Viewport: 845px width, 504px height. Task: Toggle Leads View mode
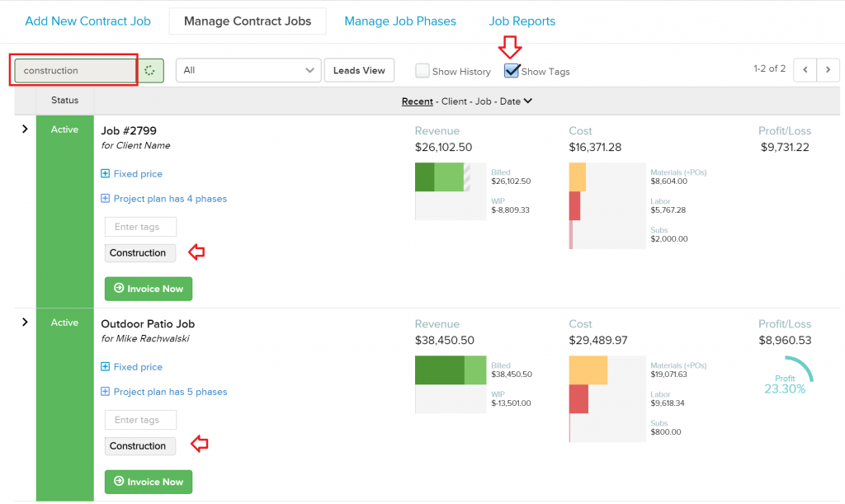coord(359,70)
